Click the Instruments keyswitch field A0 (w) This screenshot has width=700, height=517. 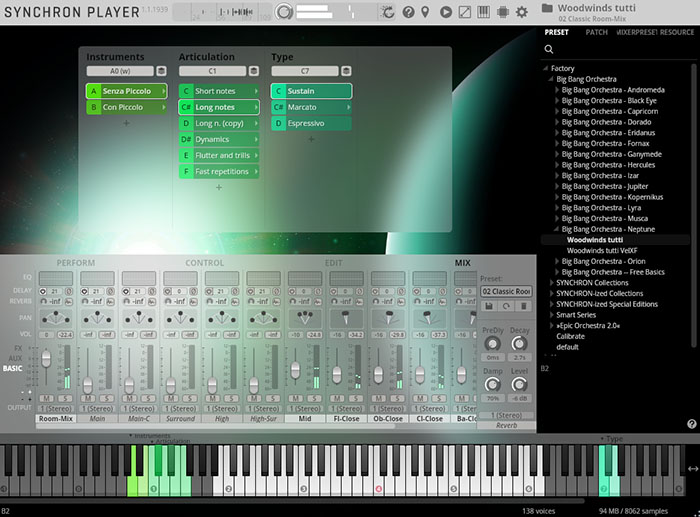120,71
